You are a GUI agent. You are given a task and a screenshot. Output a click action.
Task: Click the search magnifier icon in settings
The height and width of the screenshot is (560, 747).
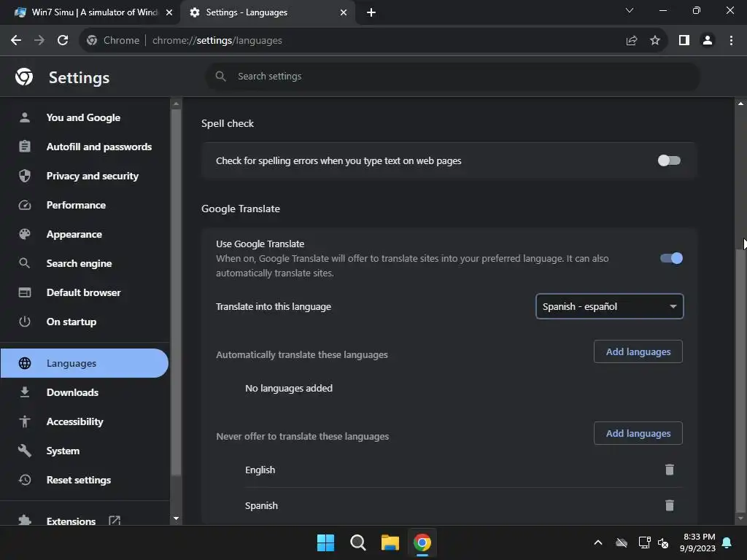pos(220,76)
